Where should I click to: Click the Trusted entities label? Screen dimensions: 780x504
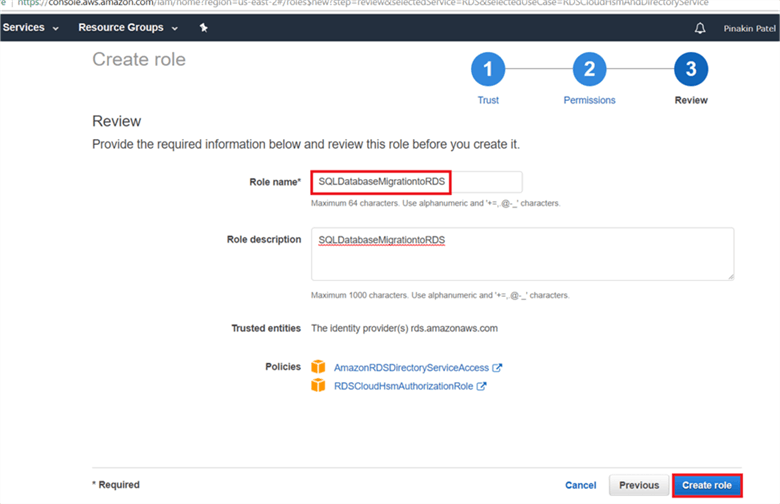pyautogui.click(x=266, y=328)
